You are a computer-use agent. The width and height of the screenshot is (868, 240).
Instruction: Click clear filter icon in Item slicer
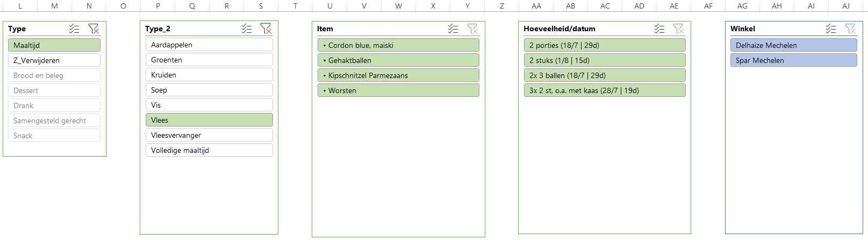tap(472, 29)
